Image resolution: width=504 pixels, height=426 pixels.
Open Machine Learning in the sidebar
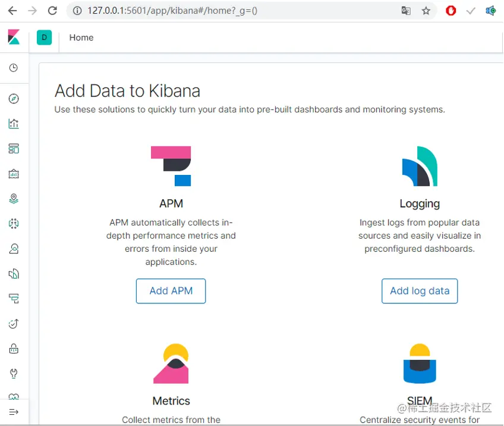[14, 224]
